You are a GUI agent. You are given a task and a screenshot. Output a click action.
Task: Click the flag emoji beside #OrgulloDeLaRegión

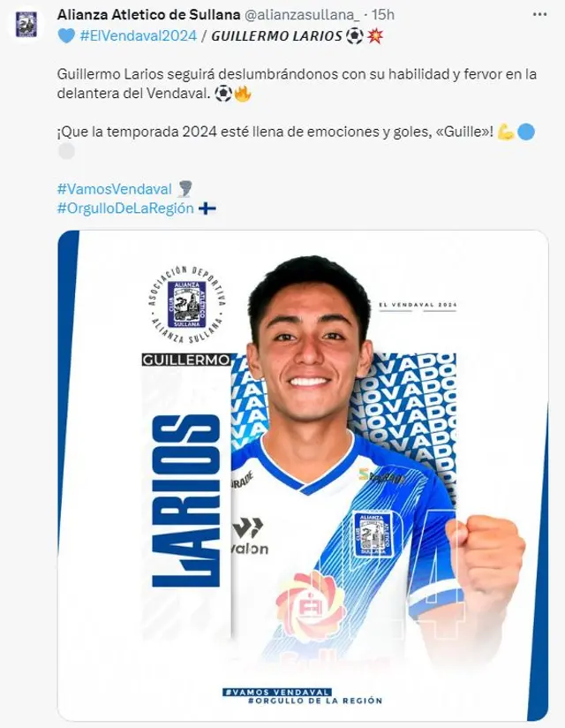pos(207,209)
